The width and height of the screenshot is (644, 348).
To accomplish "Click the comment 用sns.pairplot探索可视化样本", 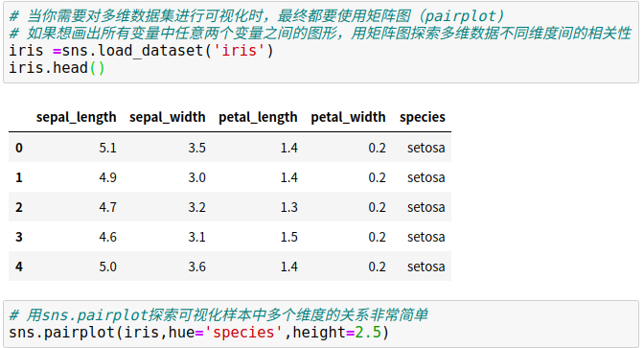I will point(218,315).
